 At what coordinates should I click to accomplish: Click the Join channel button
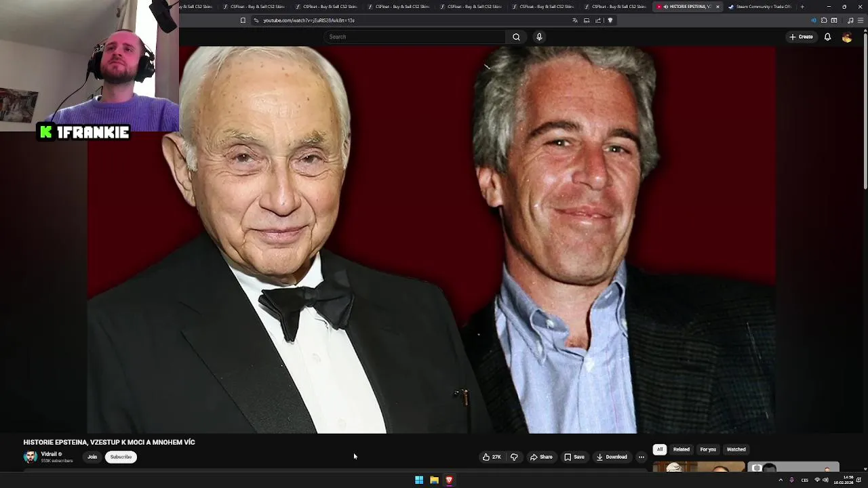pos(92,457)
